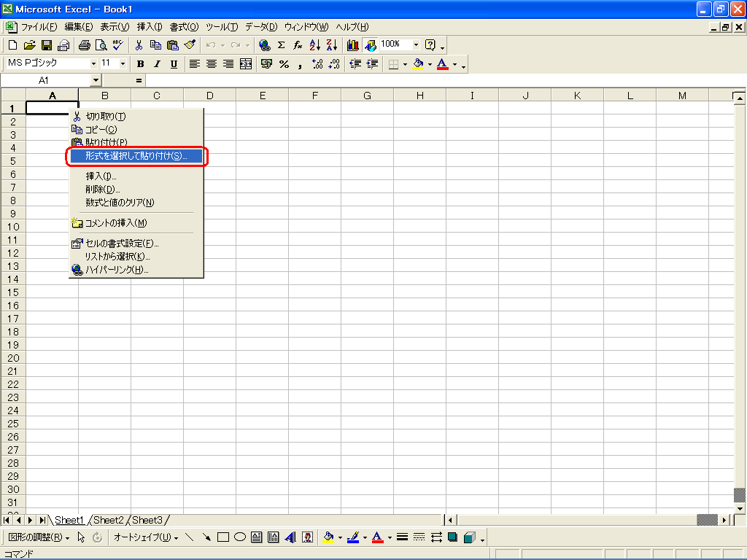This screenshot has height=560, width=747.
Task: Launch the Chart Wizard icon
Action: tap(352, 45)
